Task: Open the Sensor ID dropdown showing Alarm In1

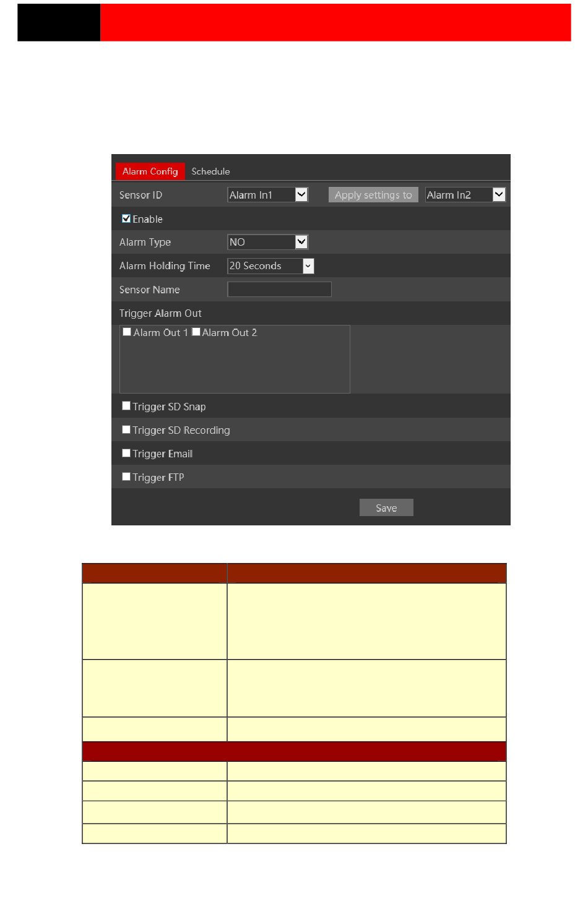Action: [x=268, y=195]
